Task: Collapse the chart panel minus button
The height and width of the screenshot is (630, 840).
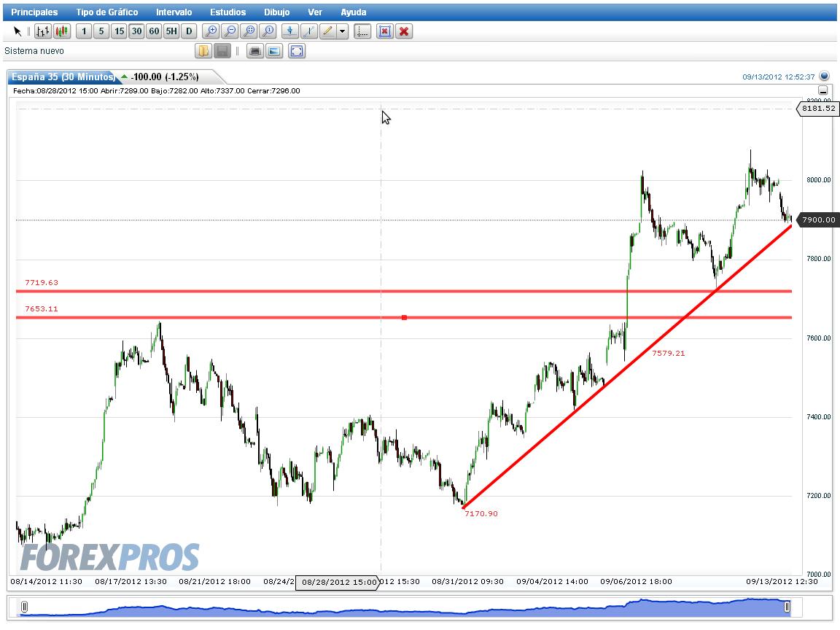Action: pyautogui.click(x=822, y=90)
